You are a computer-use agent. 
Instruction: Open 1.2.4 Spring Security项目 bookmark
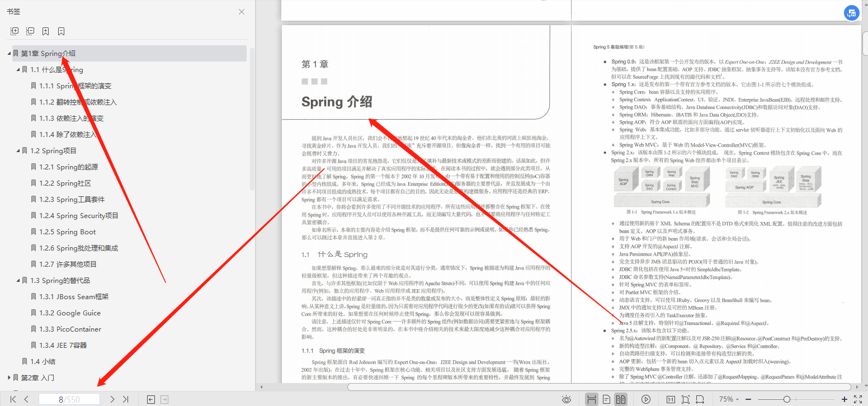pyautogui.click(x=79, y=216)
